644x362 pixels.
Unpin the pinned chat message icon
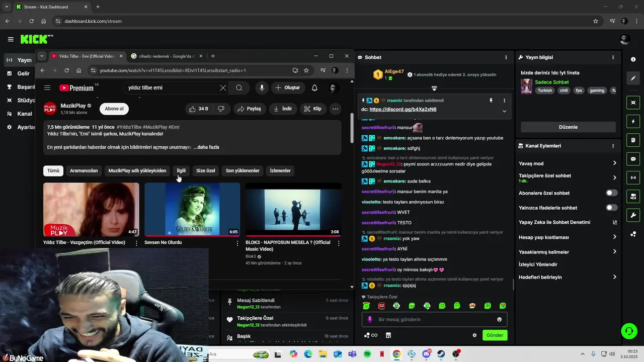491,101
